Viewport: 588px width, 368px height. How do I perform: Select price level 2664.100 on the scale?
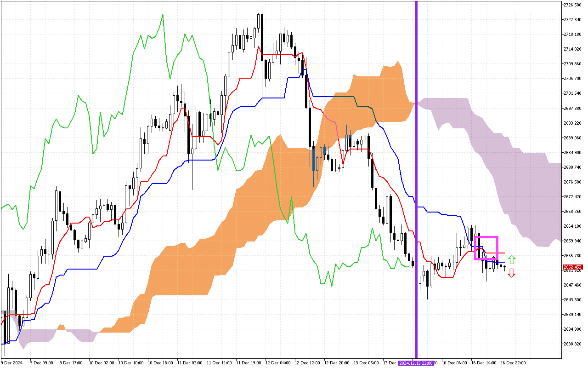(573, 226)
